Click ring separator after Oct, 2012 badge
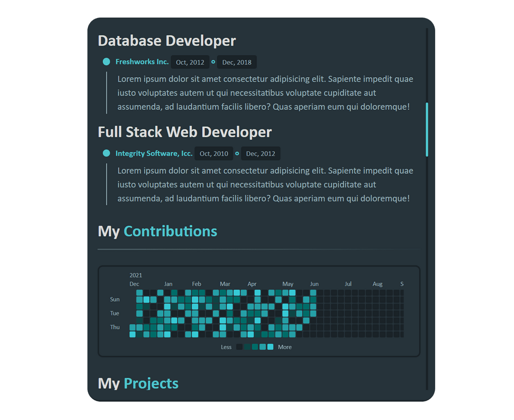 [213, 62]
